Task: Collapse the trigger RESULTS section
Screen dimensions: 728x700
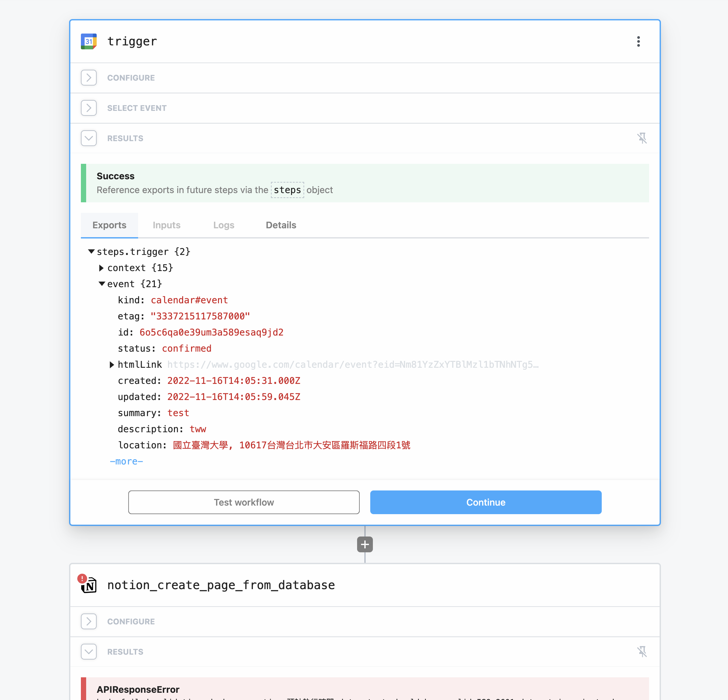Action: click(88, 138)
